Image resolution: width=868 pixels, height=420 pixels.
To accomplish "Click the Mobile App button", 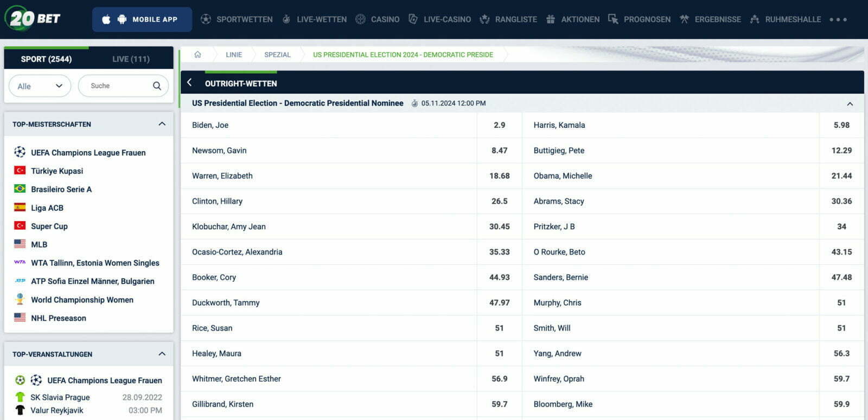I will click(142, 20).
